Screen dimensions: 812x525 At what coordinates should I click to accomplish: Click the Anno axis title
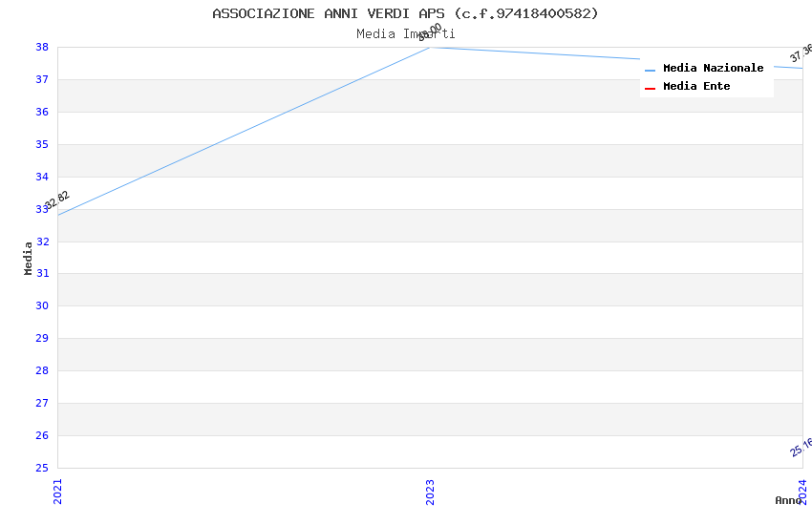point(788,500)
